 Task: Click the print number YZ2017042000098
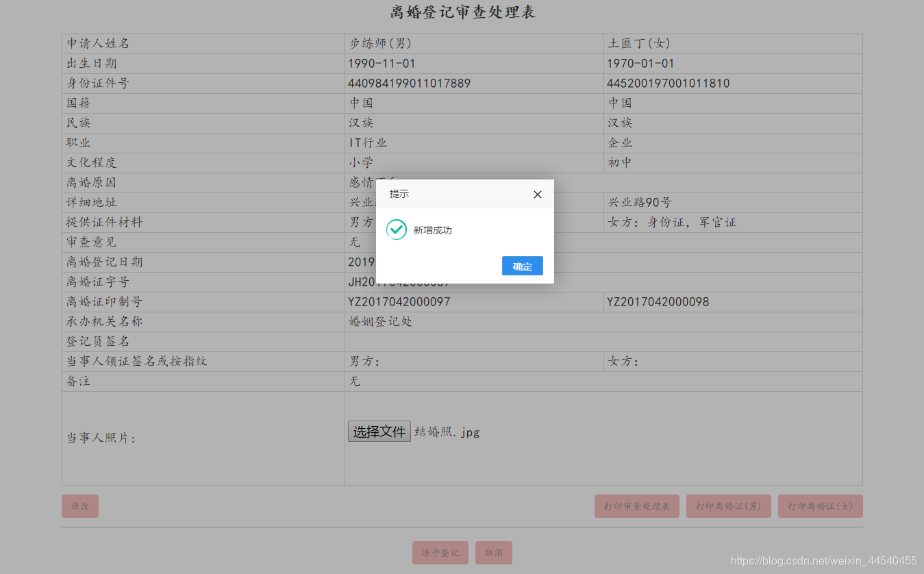point(658,302)
